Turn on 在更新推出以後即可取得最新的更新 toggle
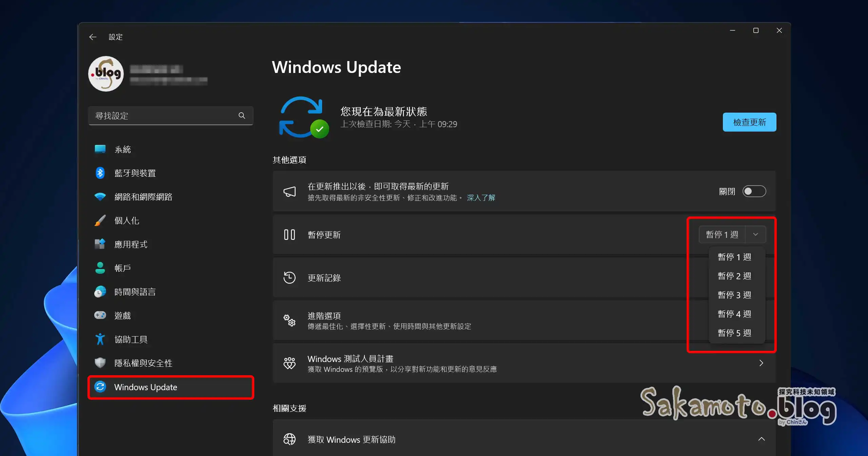Image resolution: width=868 pixels, height=456 pixels. [754, 191]
